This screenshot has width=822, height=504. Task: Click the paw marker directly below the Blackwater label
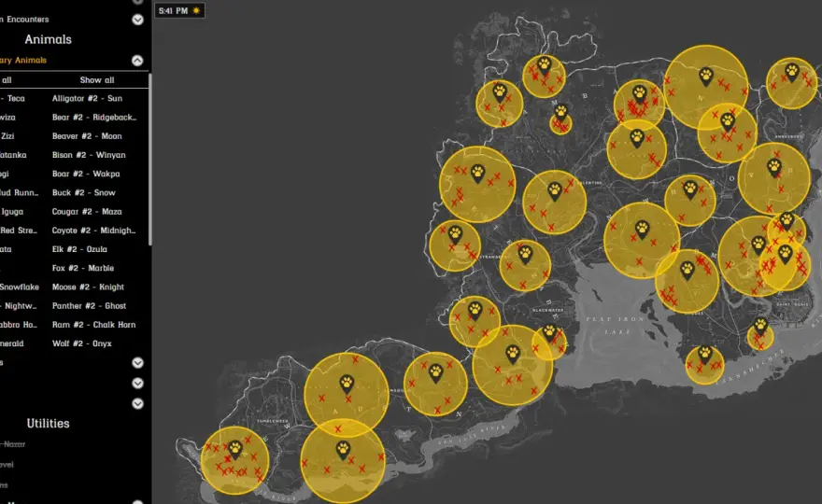[549, 332]
